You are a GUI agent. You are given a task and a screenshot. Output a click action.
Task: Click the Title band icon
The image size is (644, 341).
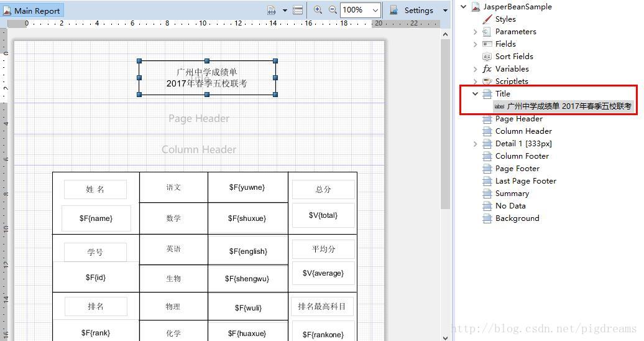(487, 94)
